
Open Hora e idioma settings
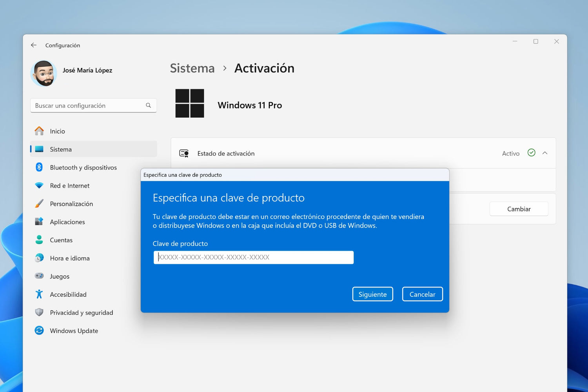70,258
